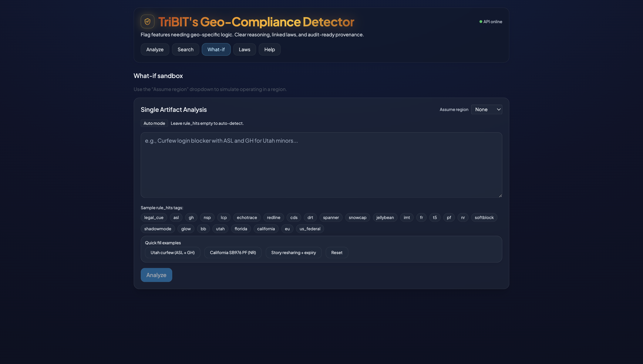The width and height of the screenshot is (643, 364).
Task: Open the Assume region dropdown
Action: click(486, 109)
